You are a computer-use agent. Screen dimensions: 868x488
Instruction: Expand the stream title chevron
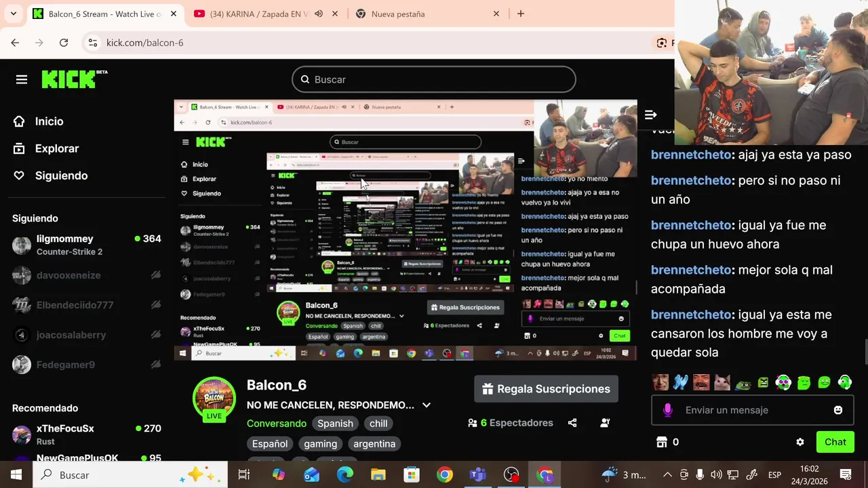(427, 405)
